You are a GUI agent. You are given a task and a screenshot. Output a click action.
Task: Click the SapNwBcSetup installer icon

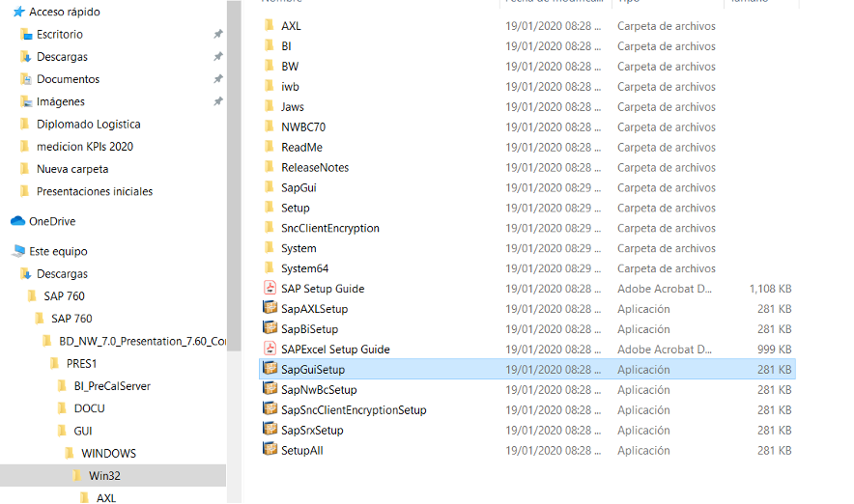pyautogui.click(x=270, y=389)
